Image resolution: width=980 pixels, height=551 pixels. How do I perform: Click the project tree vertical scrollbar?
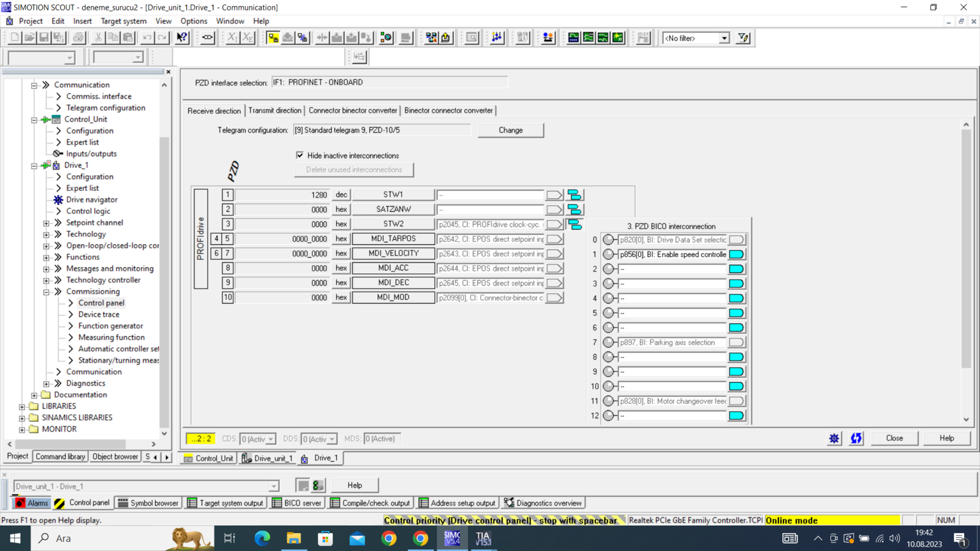(164, 282)
